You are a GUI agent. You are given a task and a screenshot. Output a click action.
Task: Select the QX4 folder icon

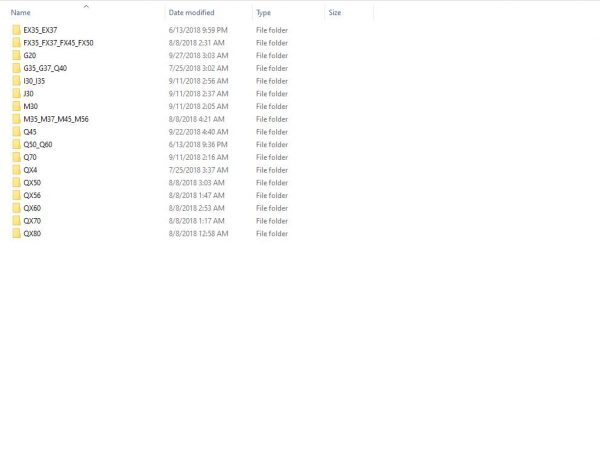coord(16,170)
